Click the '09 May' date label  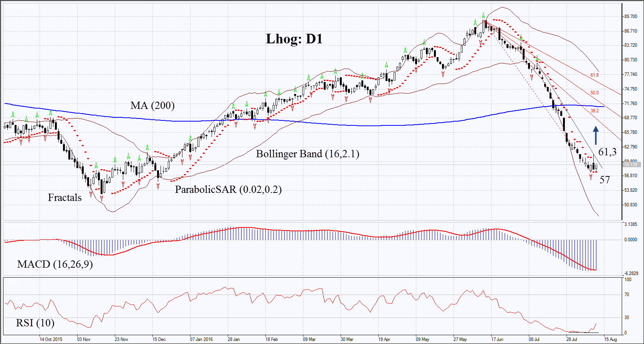(422, 339)
